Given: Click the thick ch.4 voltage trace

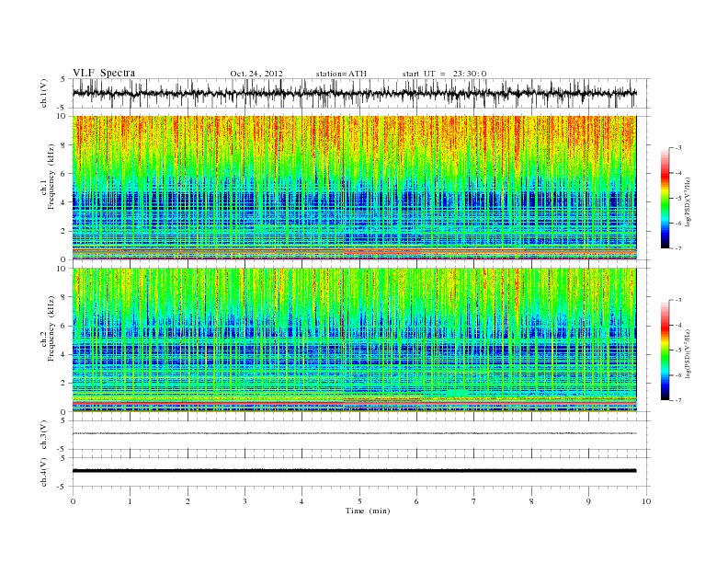Looking at the screenshot, I should click(354, 471).
